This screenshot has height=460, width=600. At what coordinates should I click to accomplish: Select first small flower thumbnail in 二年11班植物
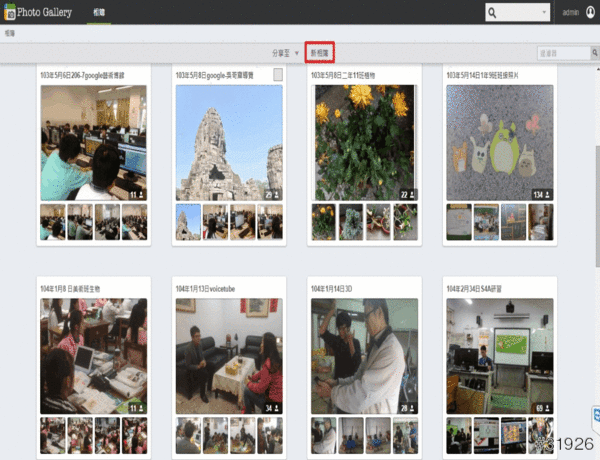coord(324,222)
